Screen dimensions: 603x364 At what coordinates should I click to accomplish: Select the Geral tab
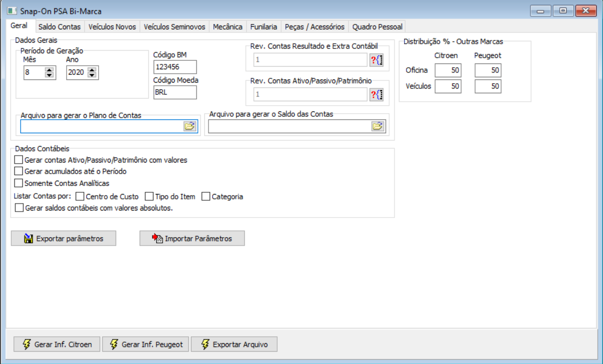pos(19,26)
